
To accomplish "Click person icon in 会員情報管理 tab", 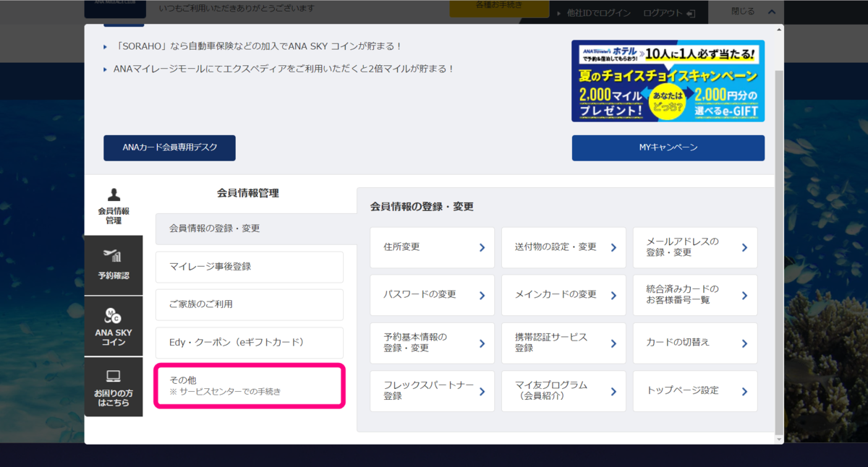I will [114, 194].
